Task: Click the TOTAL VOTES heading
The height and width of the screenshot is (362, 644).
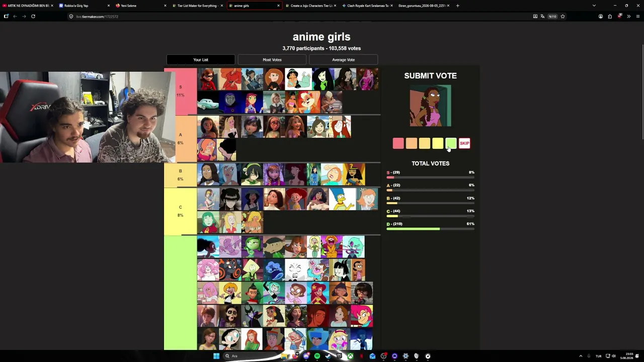Action: click(430, 163)
